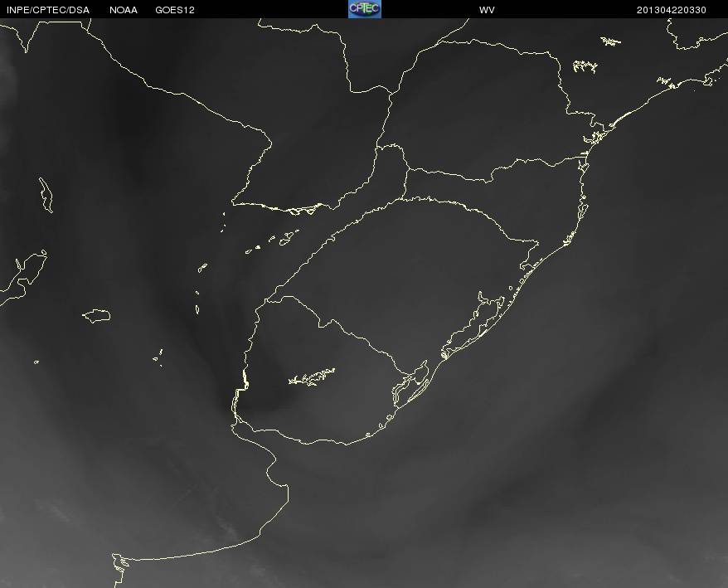Screen dimensions: 728x588
Task: Select the GOES12 satellite label
Action: click(x=175, y=10)
